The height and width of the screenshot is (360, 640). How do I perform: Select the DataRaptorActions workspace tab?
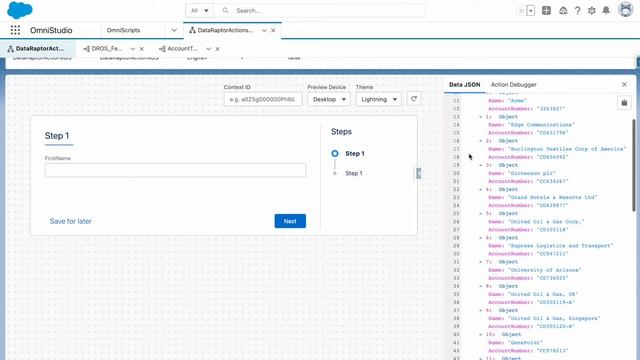(x=224, y=30)
